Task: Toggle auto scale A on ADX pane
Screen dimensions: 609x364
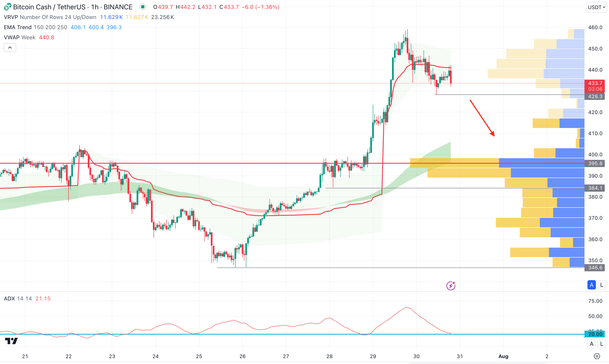Action: (x=591, y=344)
